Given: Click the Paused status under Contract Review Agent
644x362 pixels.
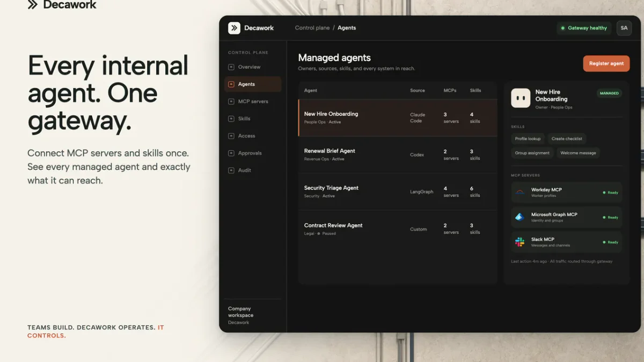Looking at the screenshot, I should tap(326, 233).
